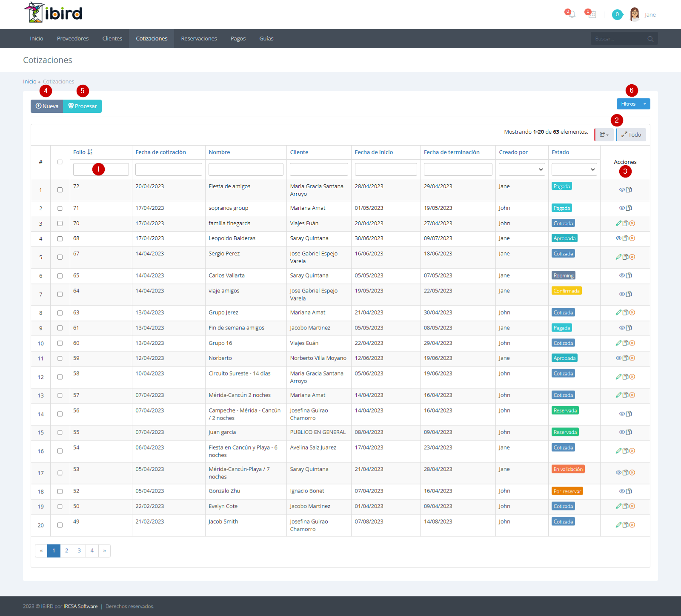Cancel folio 68 using the orange X icon
Screen dimensions: 681x616
[632, 238]
